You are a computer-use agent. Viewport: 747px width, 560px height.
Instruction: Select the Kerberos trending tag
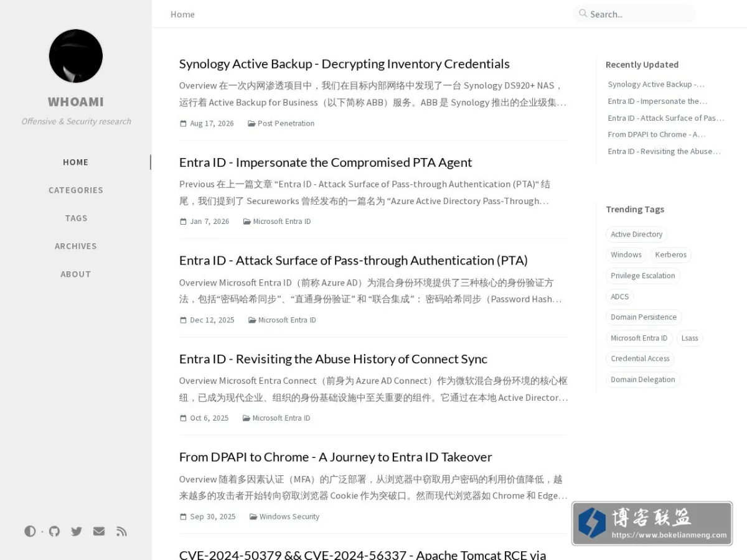[670, 254]
